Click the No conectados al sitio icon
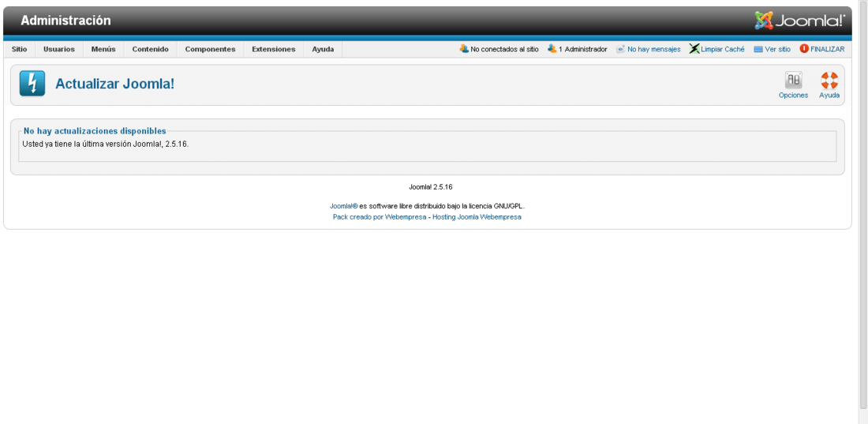 pos(464,49)
